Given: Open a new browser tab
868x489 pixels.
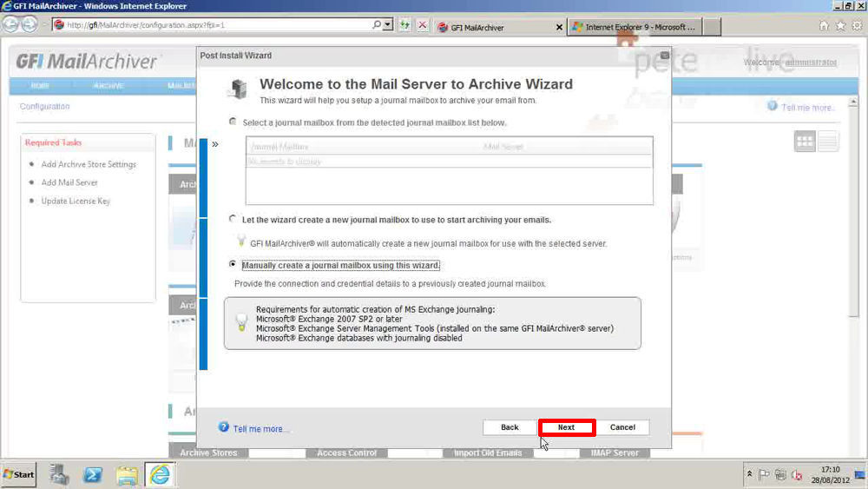Looking at the screenshot, I should (x=712, y=27).
